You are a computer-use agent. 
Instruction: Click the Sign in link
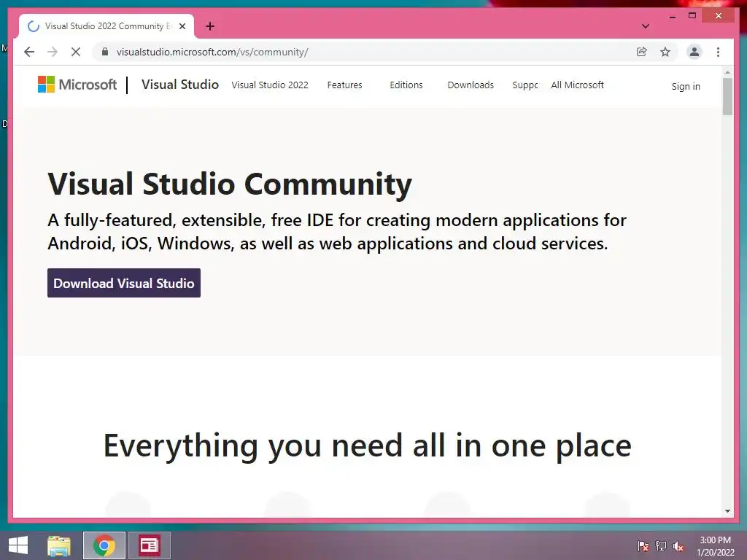[686, 86]
